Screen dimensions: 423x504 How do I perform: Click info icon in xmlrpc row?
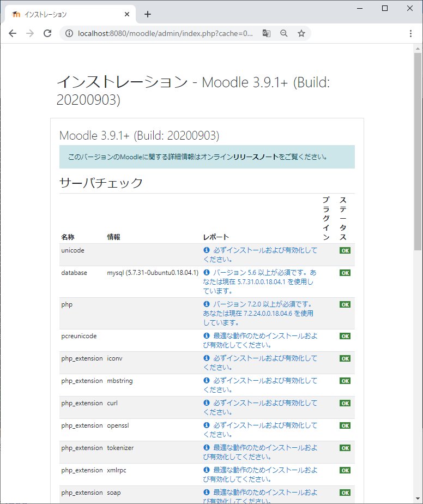coord(207,470)
